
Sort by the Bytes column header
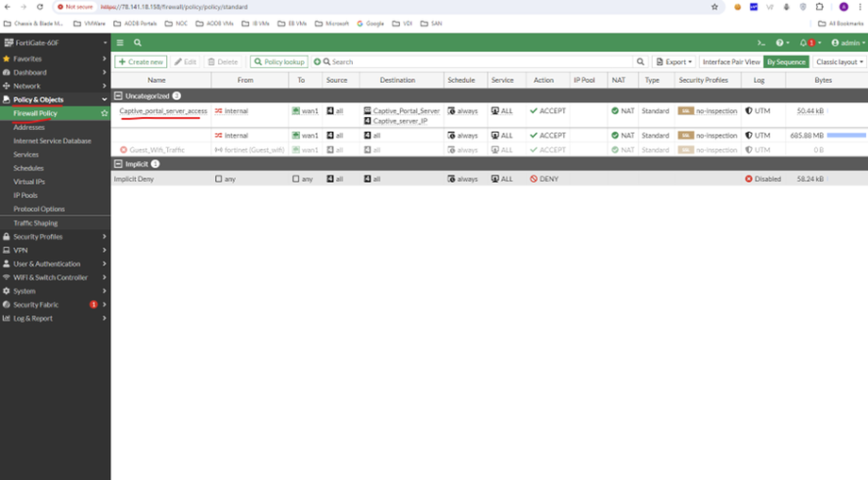(823, 80)
